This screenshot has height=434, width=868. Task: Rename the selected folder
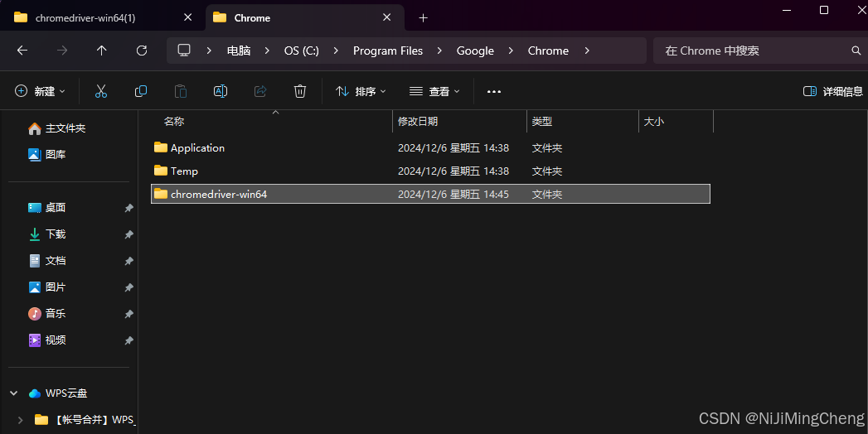(x=221, y=91)
